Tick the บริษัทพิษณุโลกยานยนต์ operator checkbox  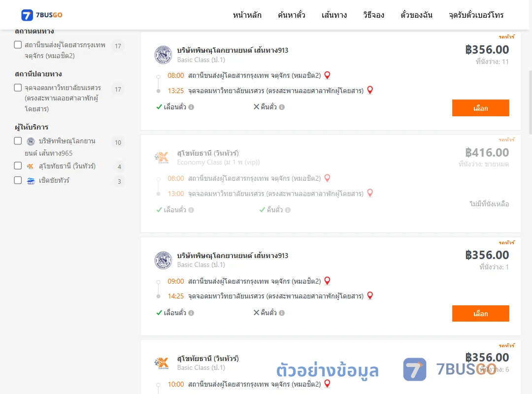(18, 141)
